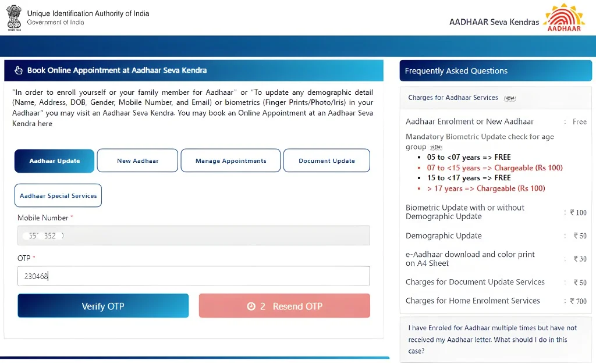
Task: Click the Resend OTP button
Action: click(x=284, y=306)
